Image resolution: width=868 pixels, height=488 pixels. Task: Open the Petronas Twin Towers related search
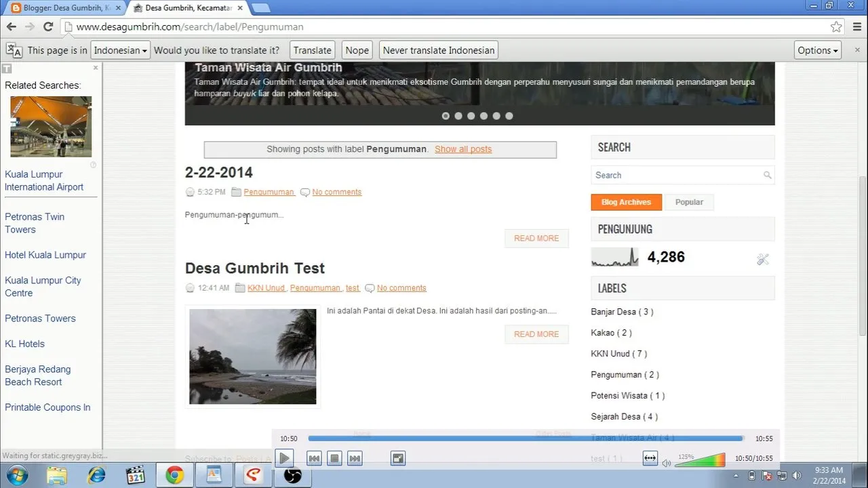pos(35,223)
